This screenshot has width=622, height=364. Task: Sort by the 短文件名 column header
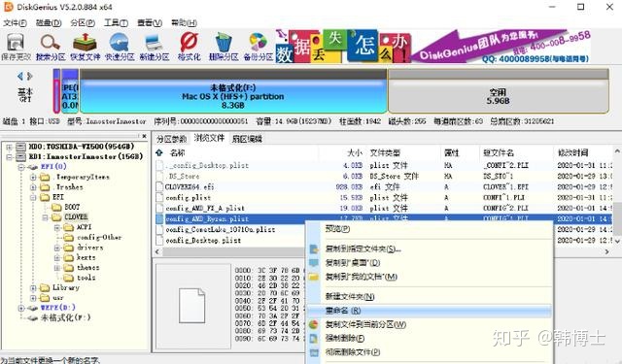tap(499, 152)
